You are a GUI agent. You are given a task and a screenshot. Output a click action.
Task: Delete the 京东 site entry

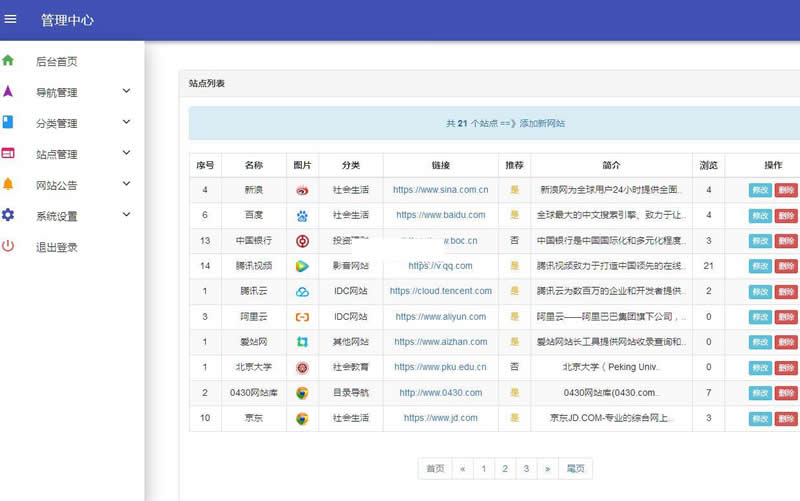pyautogui.click(x=786, y=419)
